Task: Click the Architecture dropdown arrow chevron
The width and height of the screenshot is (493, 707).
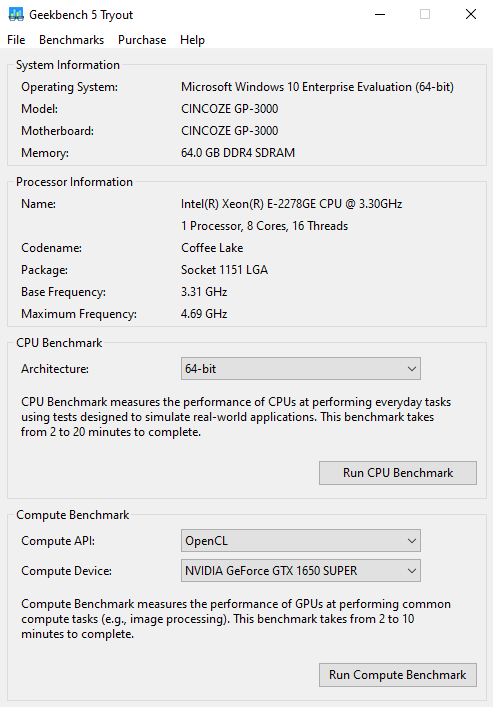Action: coord(411,369)
